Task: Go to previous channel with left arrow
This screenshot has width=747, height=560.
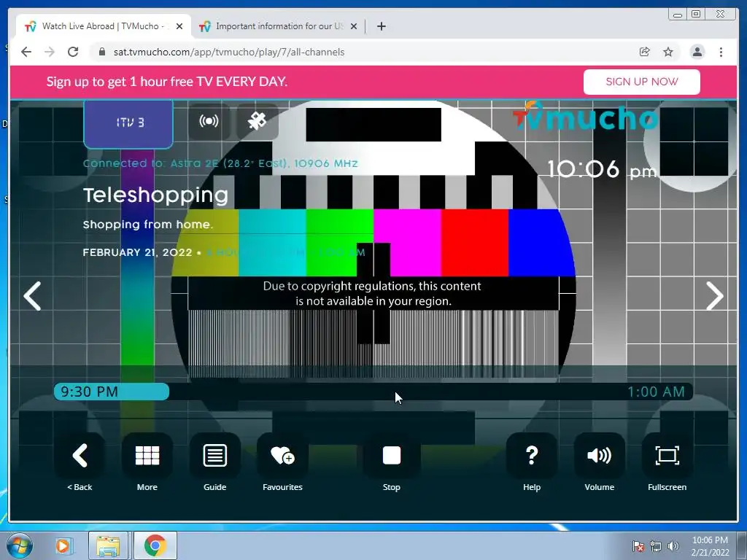Action: [x=32, y=296]
